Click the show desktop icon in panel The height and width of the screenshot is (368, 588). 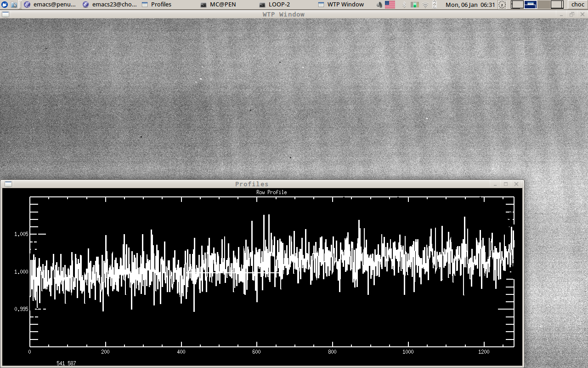14,5
